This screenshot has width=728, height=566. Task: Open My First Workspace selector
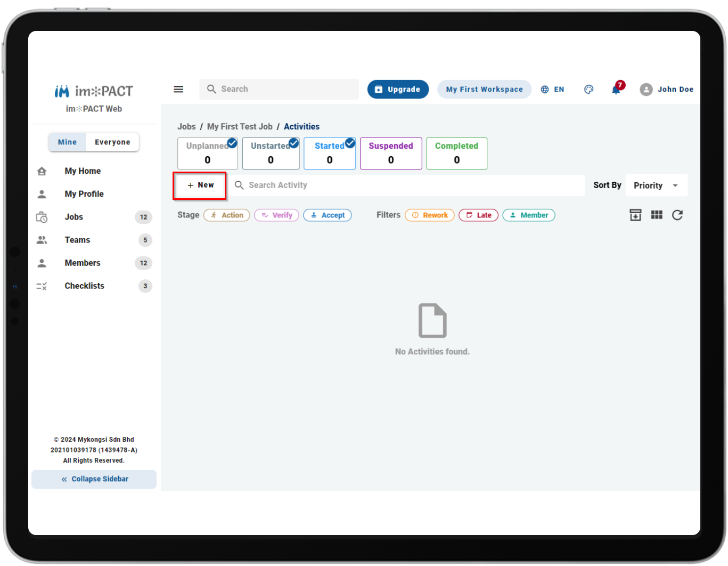tap(485, 90)
